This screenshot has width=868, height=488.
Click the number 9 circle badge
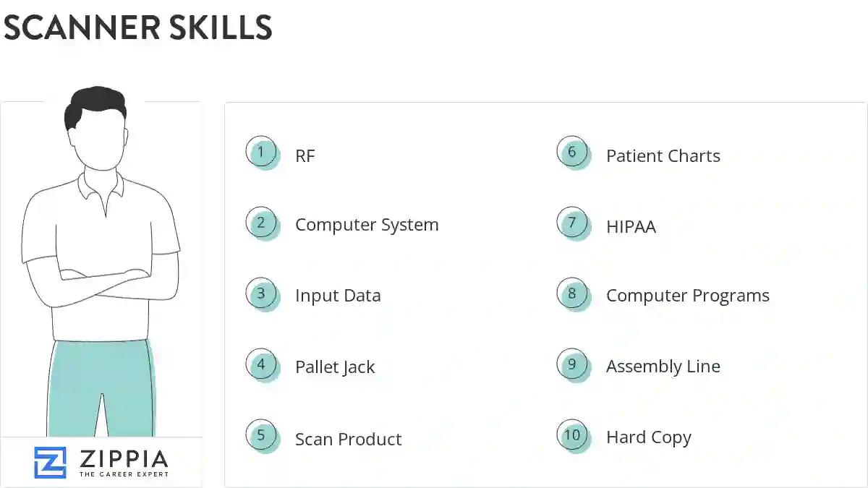click(572, 365)
